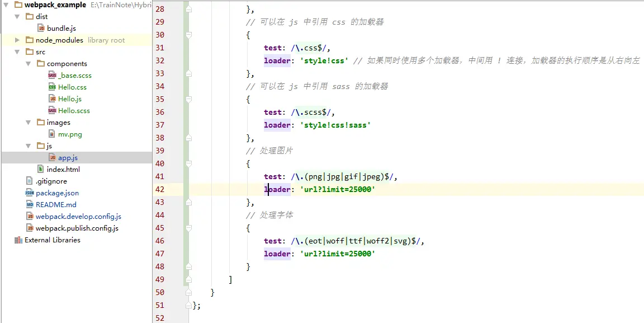Click the .gitignore file icon
The image size is (644, 323).
click(29, 181)
